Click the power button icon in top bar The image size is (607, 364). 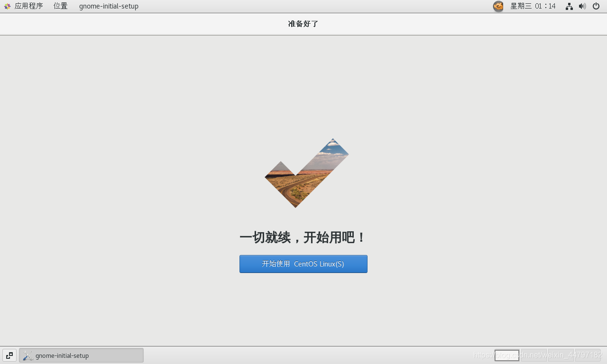coord(596,6)
